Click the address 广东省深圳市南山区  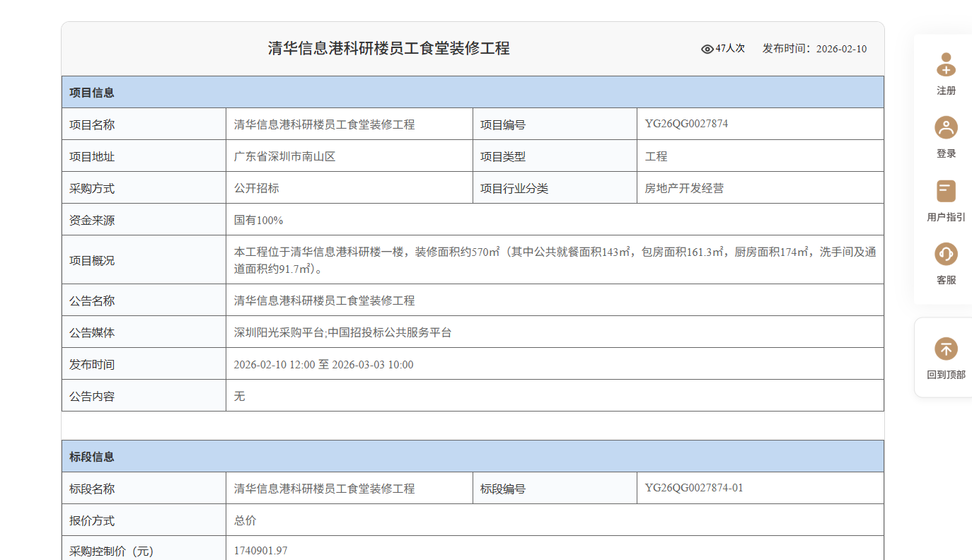(x=289, y=156)
